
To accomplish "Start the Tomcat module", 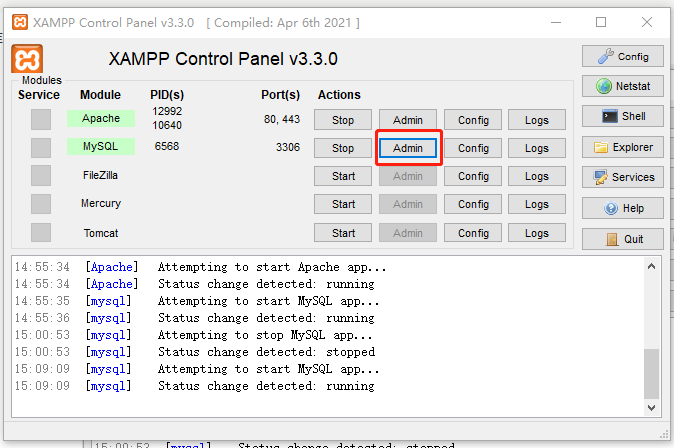I will coord(343,233).
